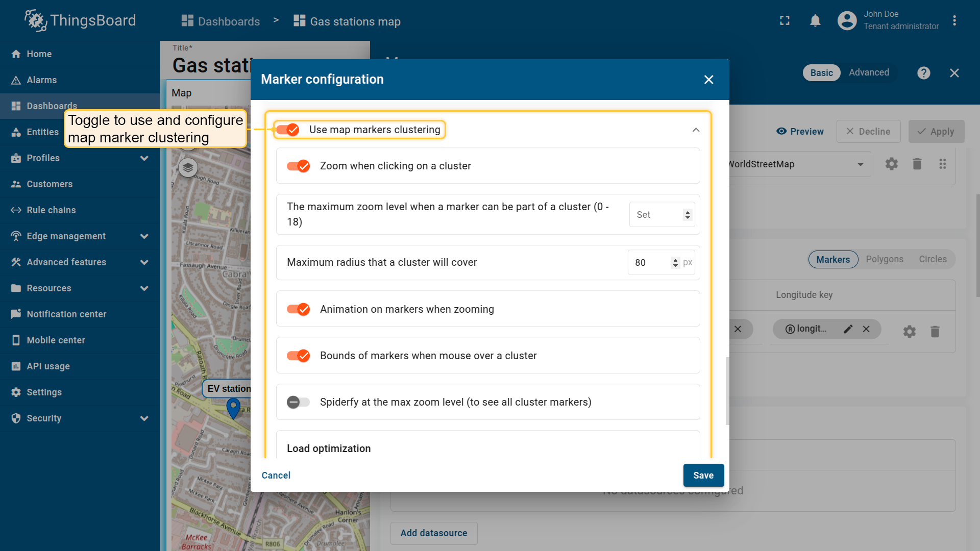The width and height of the screenshot is (980, 551).
Task: Enable Spiderfy at the max zoom level
Action: [299, 402]
